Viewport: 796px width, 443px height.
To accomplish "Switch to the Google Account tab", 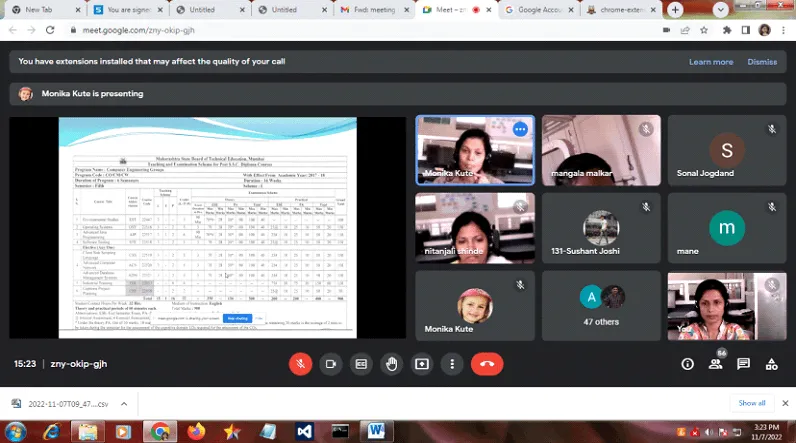I will [x=539, y=10].
